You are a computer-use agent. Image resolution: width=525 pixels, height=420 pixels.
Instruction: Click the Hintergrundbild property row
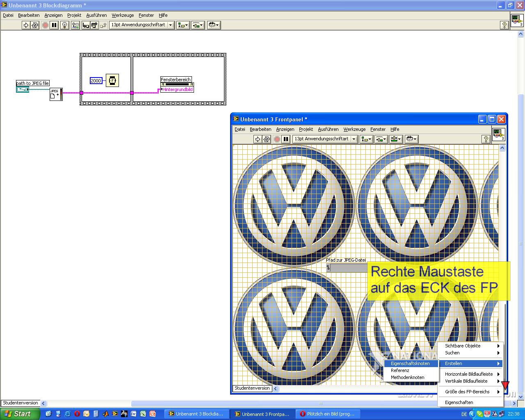click(x=177, y=89)
